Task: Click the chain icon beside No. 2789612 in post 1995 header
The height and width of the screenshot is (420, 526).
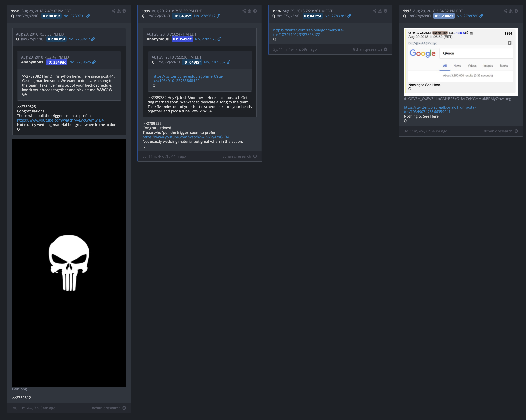Action: [219, 16]
